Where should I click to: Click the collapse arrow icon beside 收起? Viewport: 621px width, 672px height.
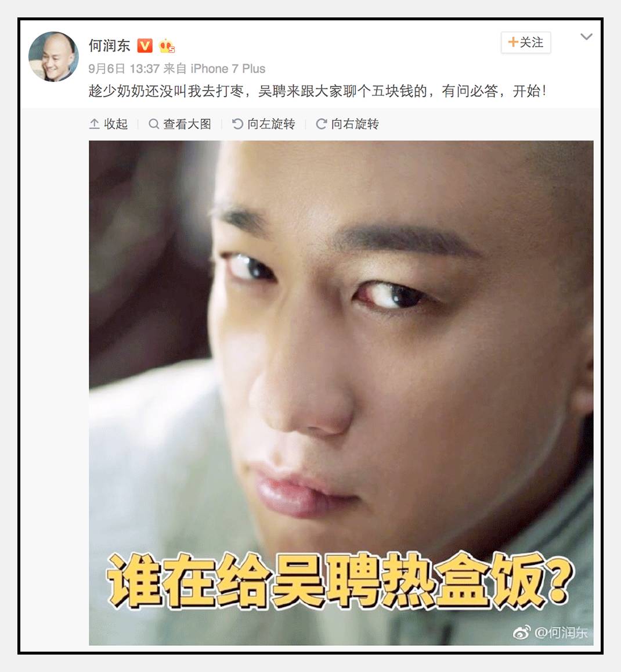pyautogui.click(x=94, y=124)
